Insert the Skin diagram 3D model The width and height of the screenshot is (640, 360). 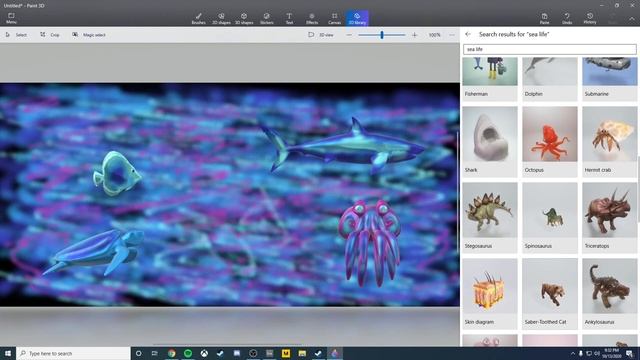(490, 293)
